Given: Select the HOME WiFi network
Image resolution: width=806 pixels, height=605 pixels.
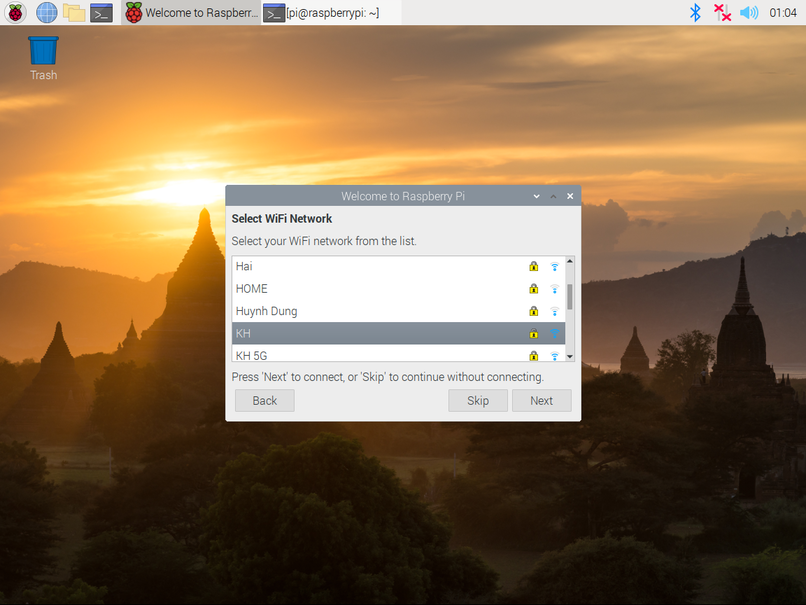Looking at the screenshot, I should click(398, 289).
